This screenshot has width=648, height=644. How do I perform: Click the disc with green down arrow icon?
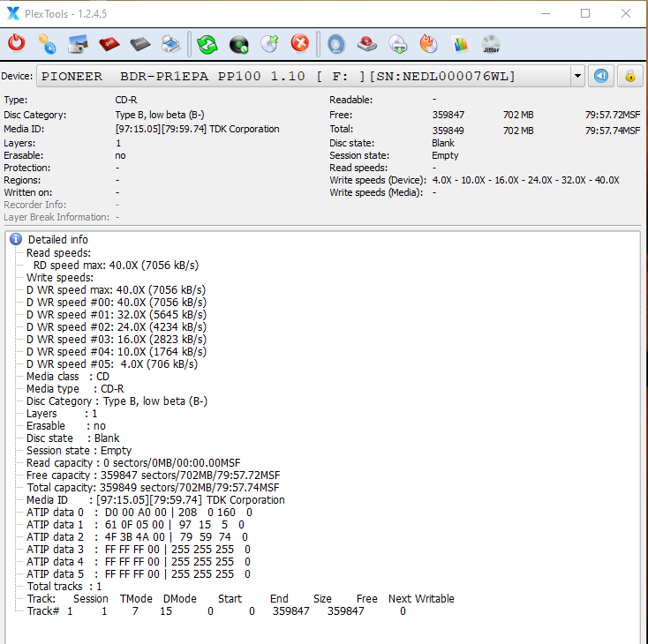tap(398, 44)
